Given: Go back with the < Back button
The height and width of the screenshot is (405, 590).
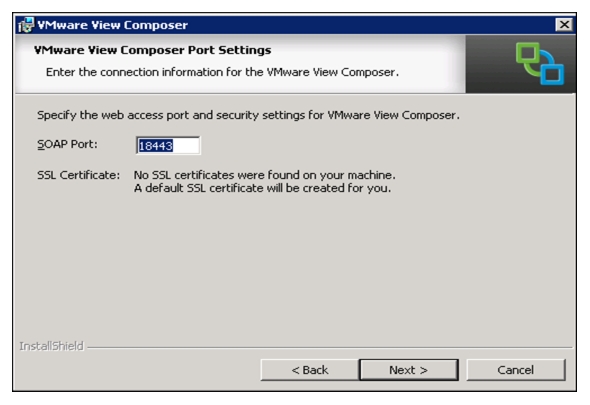Looking at the screenshot, I should (x=310, y=370).
